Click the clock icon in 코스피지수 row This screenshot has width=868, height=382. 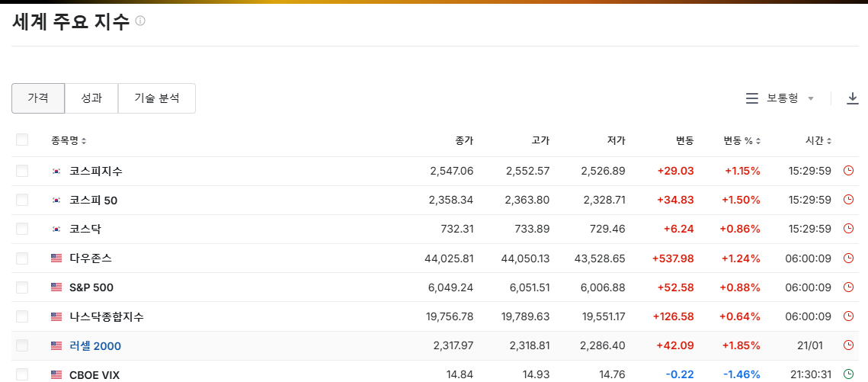coord(848,171)
